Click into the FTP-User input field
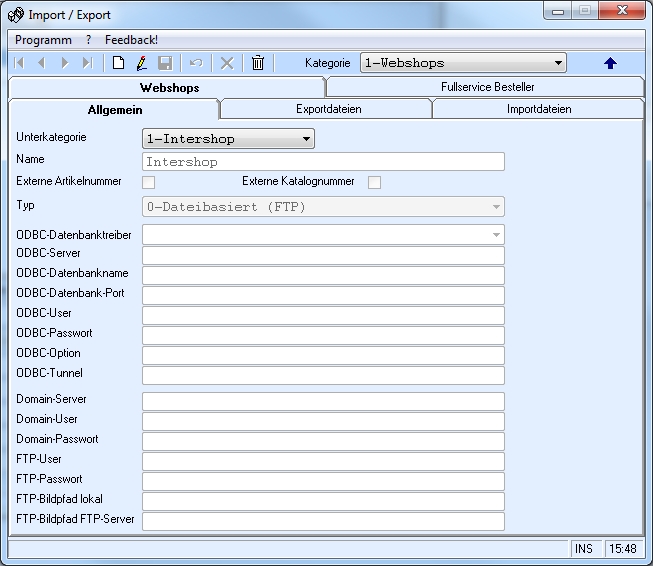The height and width of the screenshot is (566, 653). [x=323, y=461]
